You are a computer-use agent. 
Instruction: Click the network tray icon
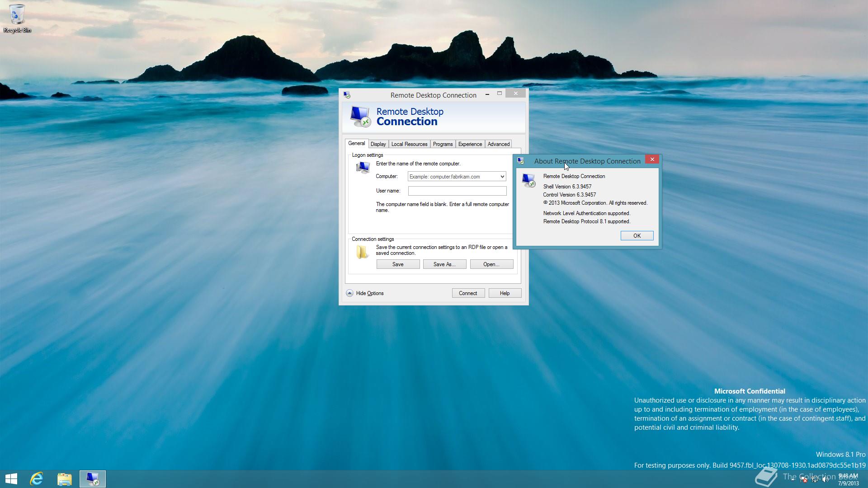(x=815, y=479)
